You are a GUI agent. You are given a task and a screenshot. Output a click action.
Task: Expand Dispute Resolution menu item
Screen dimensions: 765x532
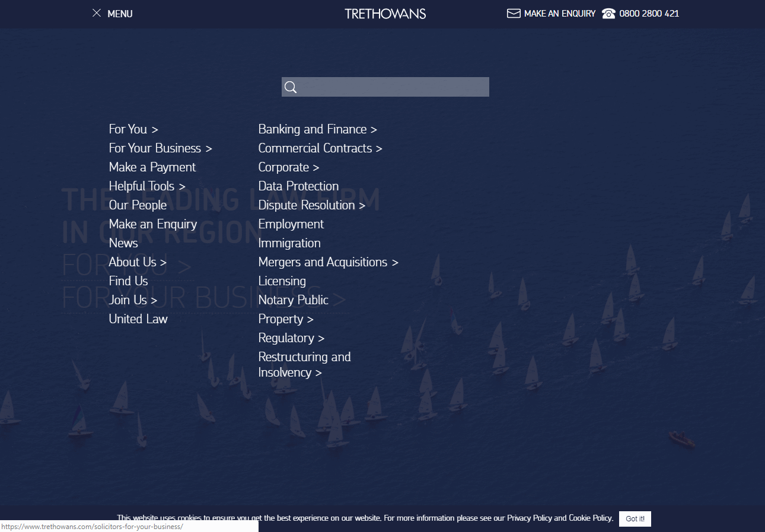tap(311, 205)
